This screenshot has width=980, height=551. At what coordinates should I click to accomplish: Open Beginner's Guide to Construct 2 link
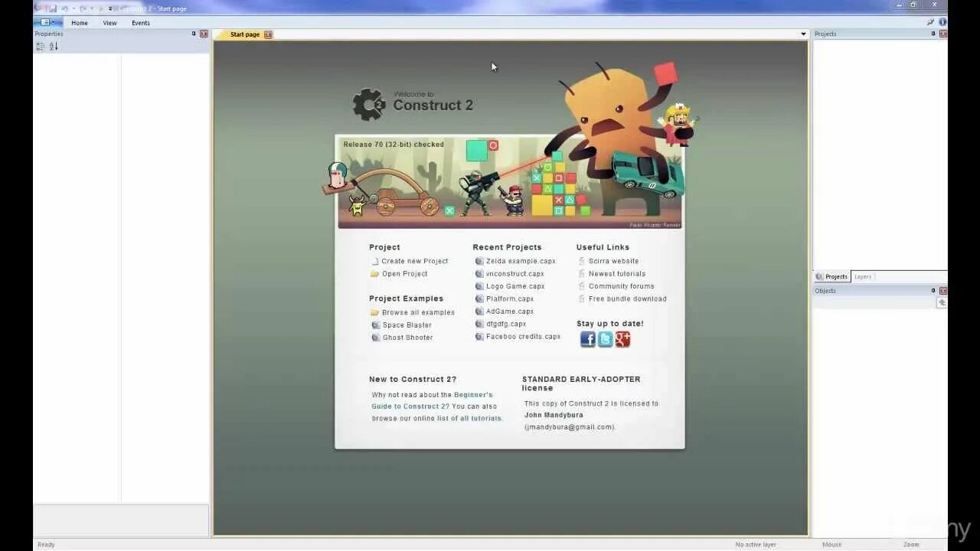[433, 401]
